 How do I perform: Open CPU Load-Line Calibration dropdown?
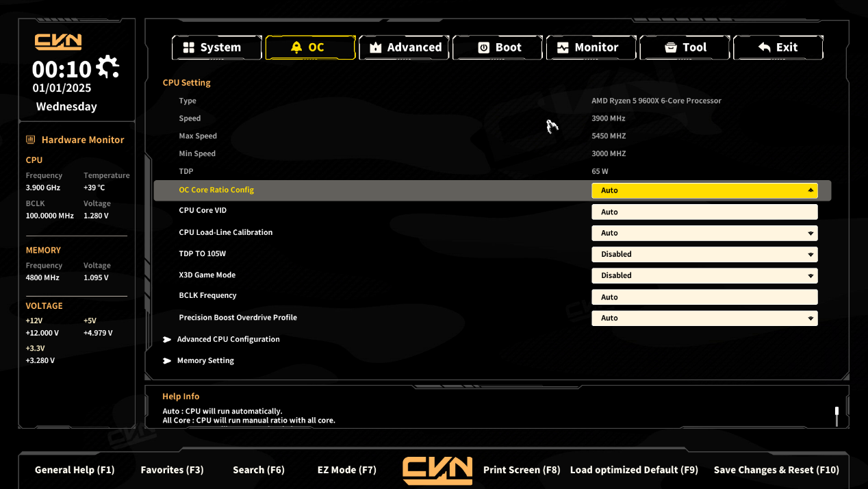(704, 233)
